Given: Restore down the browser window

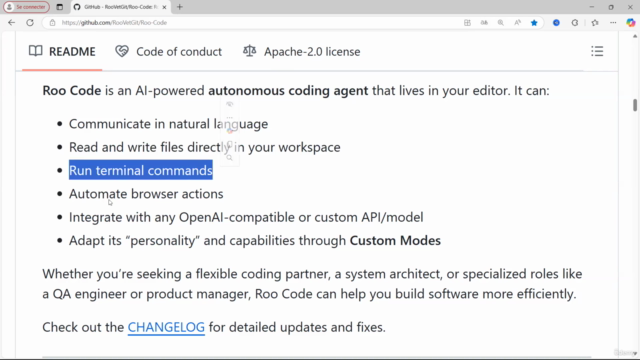Looking at the screenshot, I should click(611, 7).
